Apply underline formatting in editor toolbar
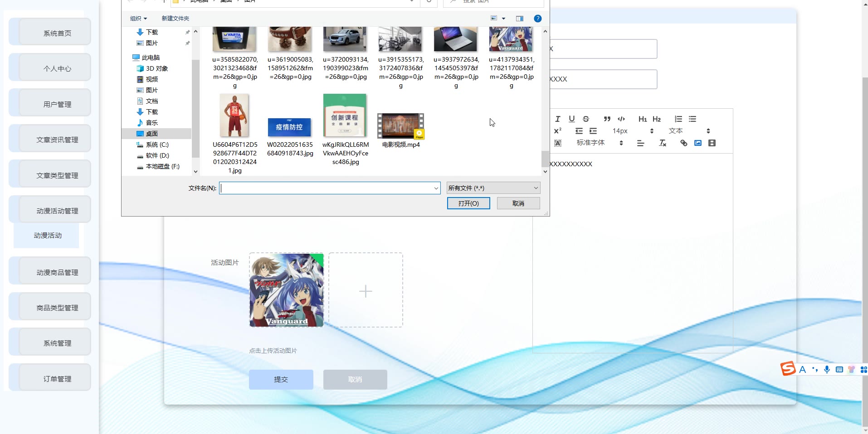Image resolution: width=868 pixels, height=434 pixels. (572, 119)
